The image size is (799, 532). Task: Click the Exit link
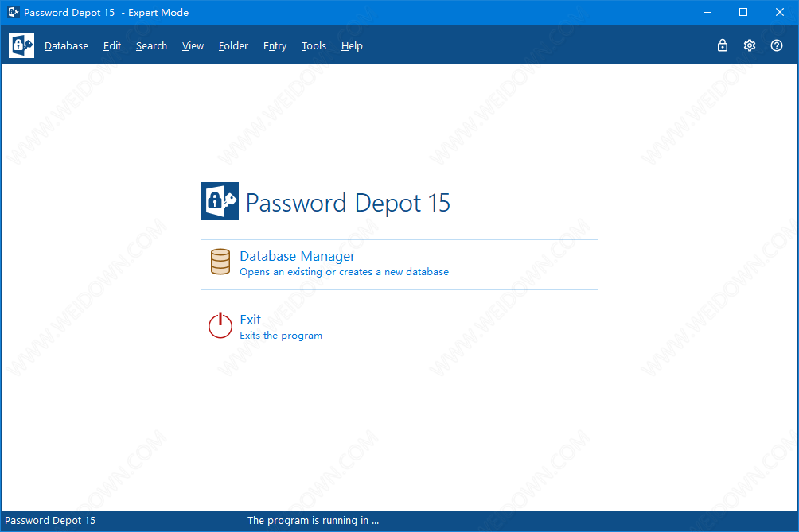[x=250, y=320]
